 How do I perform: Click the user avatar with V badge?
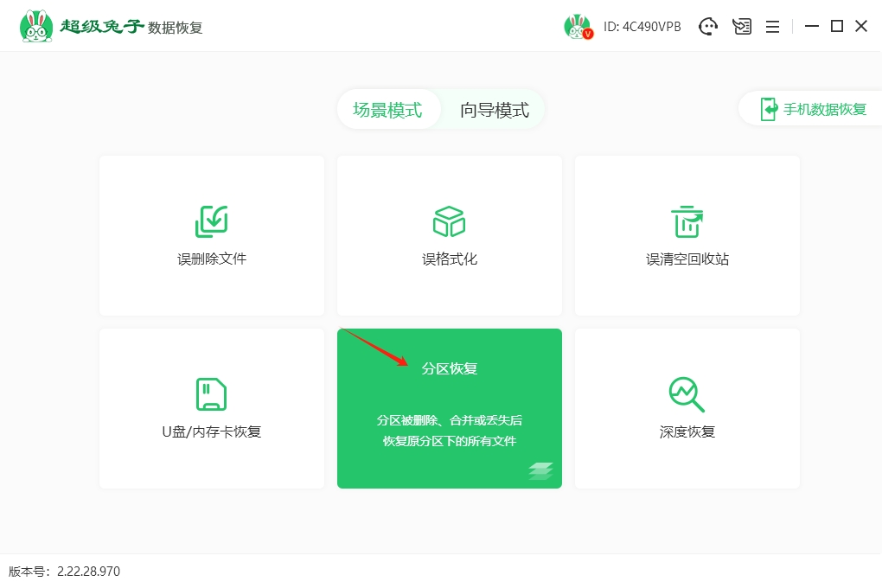coord(578,27)
